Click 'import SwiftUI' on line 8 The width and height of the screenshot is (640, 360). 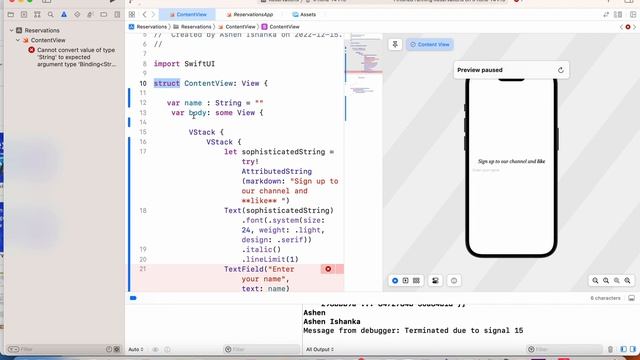coord(184,64)
